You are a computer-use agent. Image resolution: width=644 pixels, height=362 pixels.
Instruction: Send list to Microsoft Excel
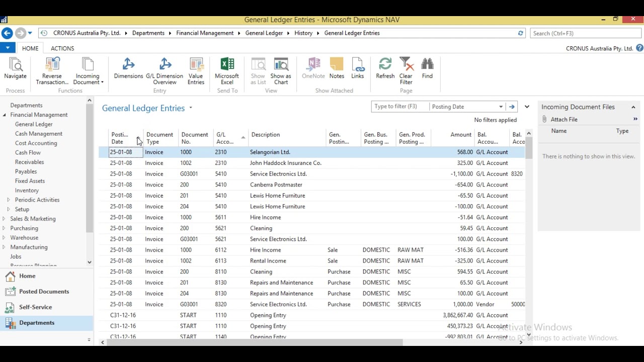[x=227, y=71]
